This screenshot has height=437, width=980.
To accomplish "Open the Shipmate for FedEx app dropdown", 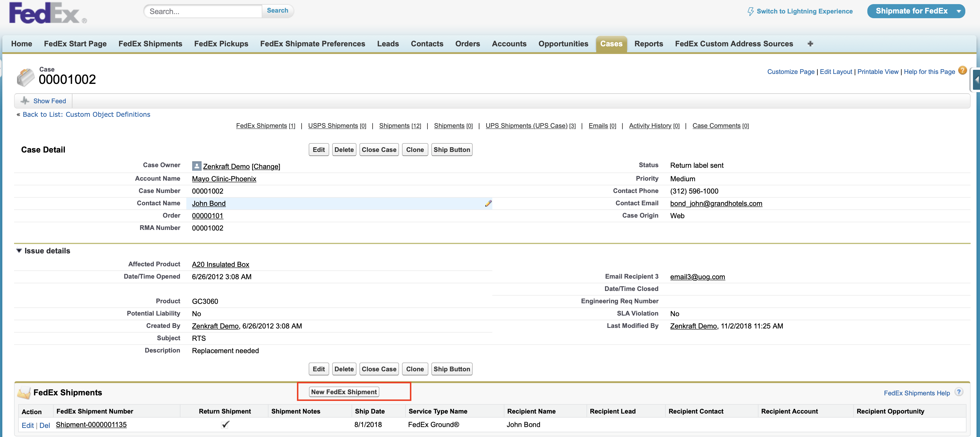I will click(x=916, y=11).
